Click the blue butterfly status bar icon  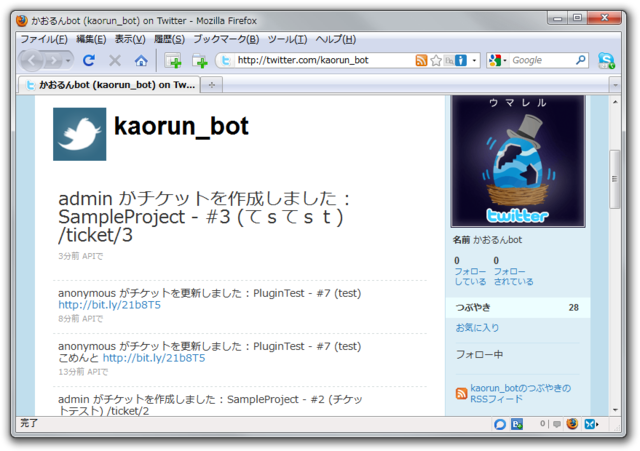590,424
